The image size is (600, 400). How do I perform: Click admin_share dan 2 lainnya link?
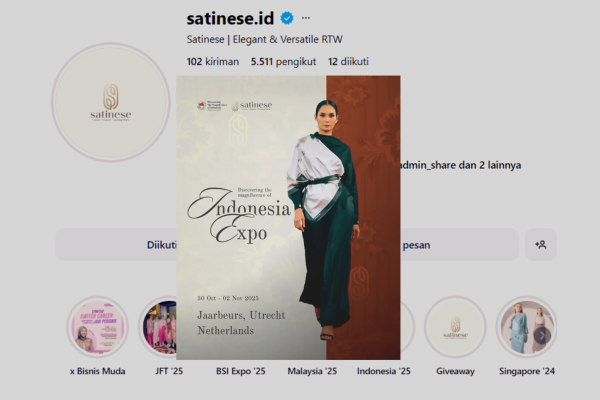coord(460,165)
